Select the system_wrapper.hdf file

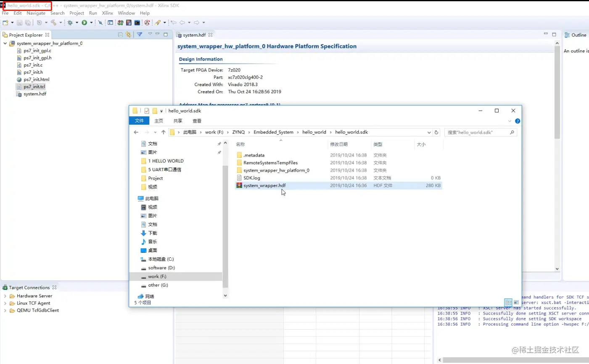tap(338, 186)
